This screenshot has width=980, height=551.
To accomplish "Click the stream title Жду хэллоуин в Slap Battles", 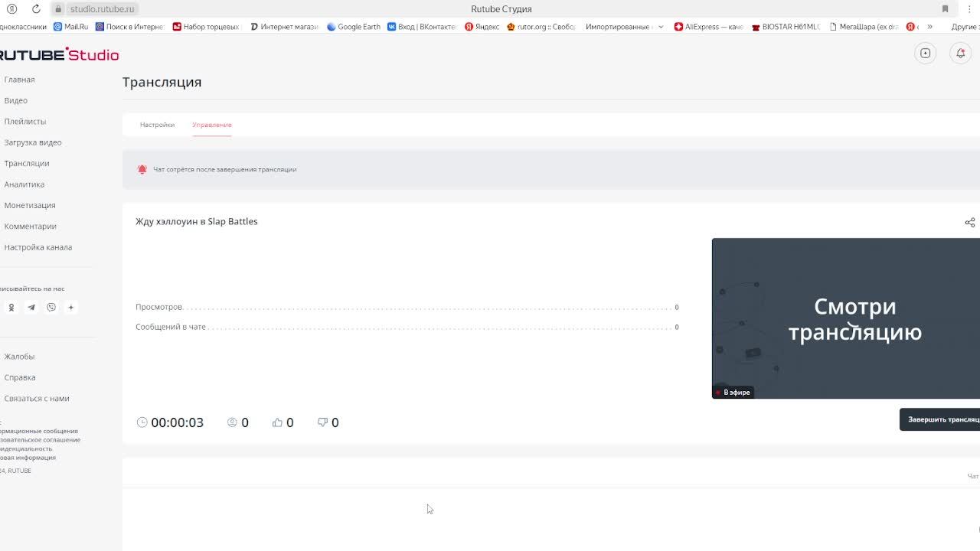I will (197, 222).
